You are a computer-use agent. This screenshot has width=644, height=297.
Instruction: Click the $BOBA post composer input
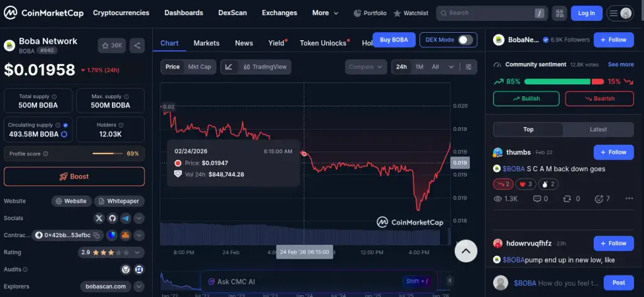[x=556, y=283]
